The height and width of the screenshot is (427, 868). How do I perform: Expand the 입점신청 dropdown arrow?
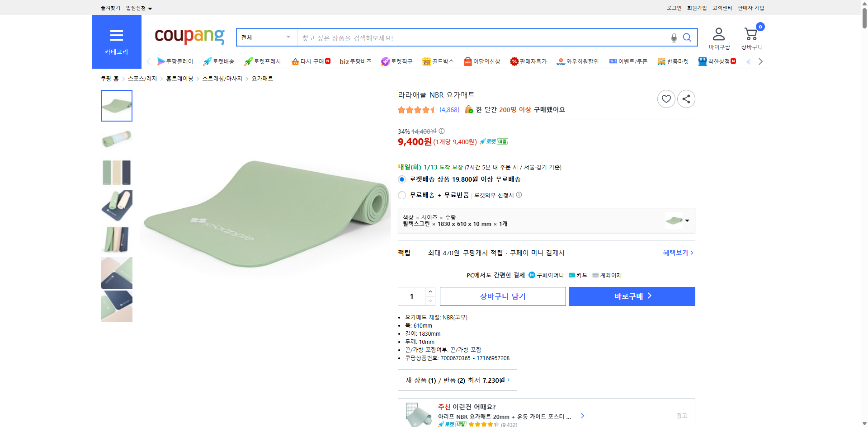click(151, 8)
